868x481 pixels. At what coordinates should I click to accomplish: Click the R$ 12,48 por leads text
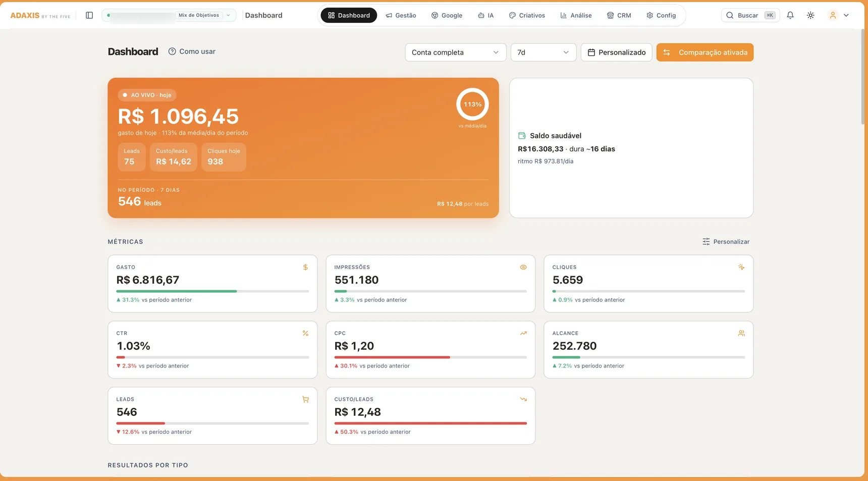coord(463,204)
